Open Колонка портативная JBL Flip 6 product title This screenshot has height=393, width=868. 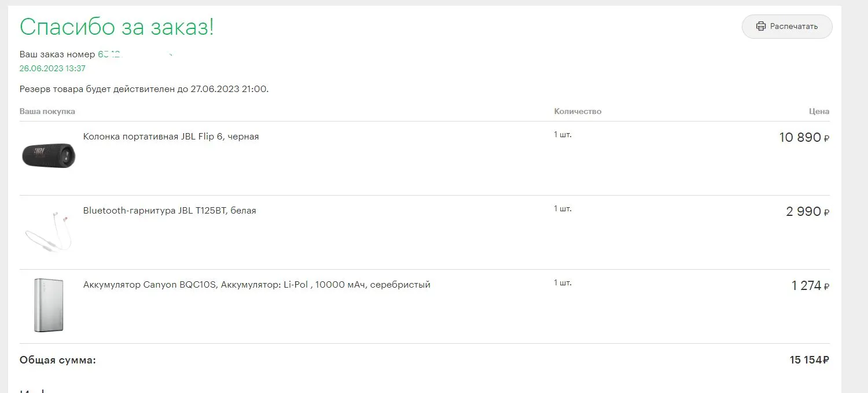[x=171, y=137]
